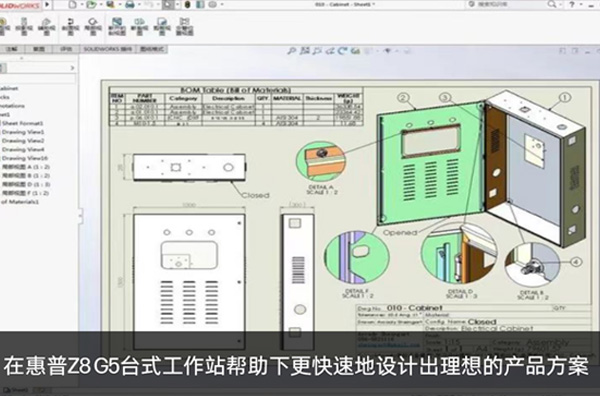This screenshot has height=396, width=600.
Task: Expand the search magnifier dropdown at top right
Action: (x=561, y=5)
